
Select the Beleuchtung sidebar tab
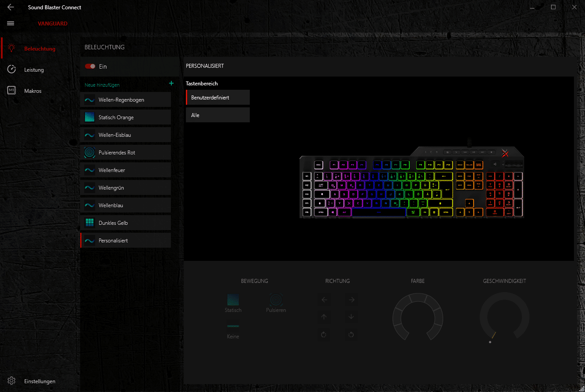pyautogui.click(x=40, y=48)
